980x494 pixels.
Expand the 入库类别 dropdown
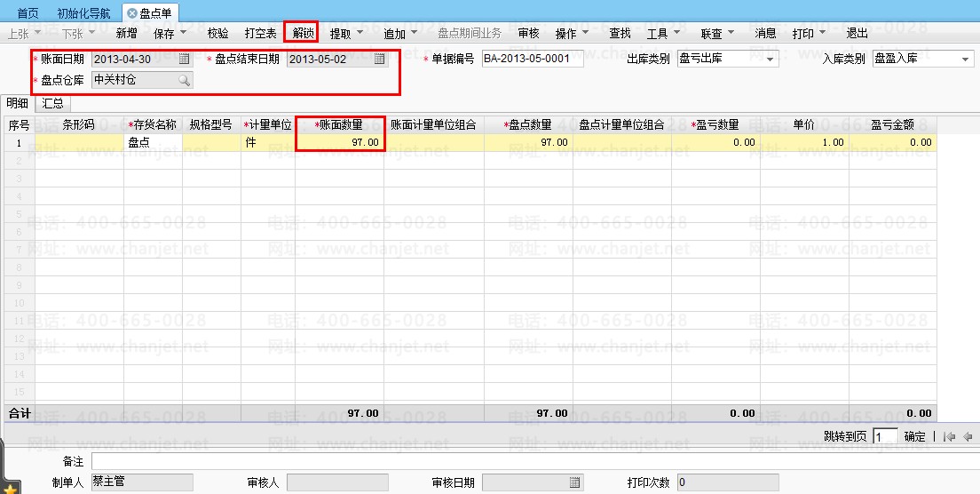pyautogui.click(x=965, y=60)
